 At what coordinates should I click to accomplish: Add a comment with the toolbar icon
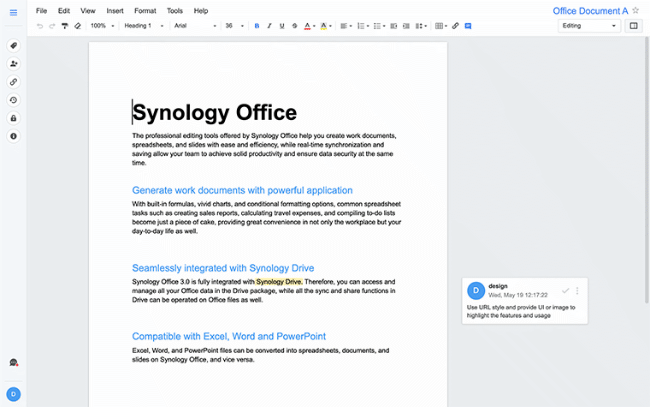tap(468, 26)
